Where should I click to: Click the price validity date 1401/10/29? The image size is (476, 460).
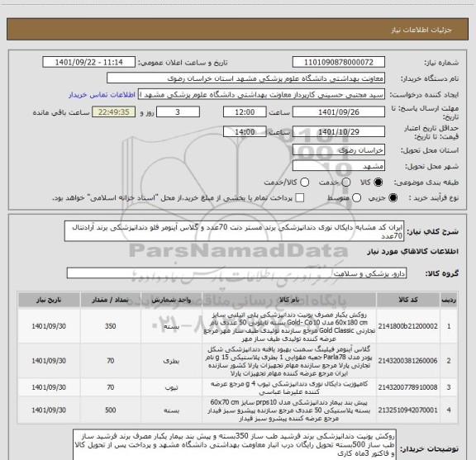click(339, 131)
